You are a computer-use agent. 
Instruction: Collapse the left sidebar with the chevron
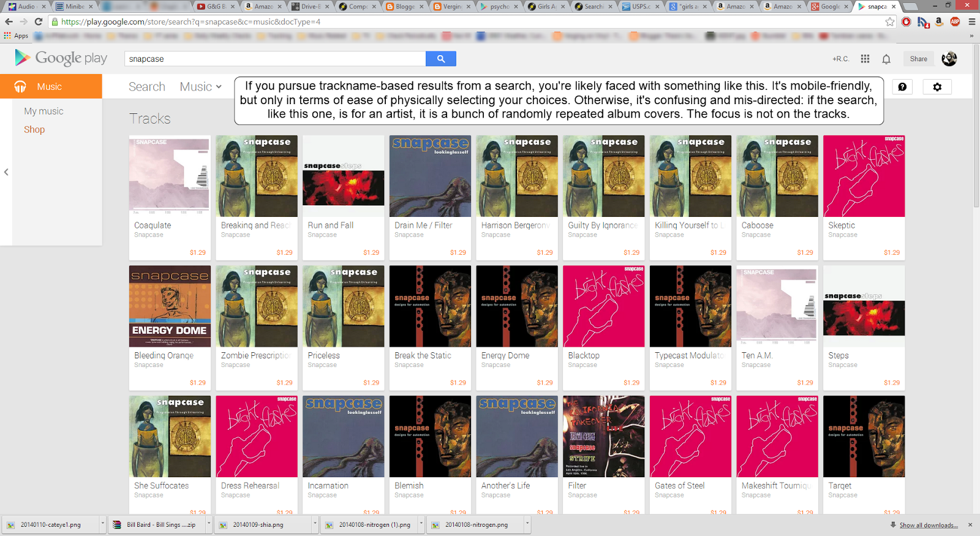[x=6, y=172]
